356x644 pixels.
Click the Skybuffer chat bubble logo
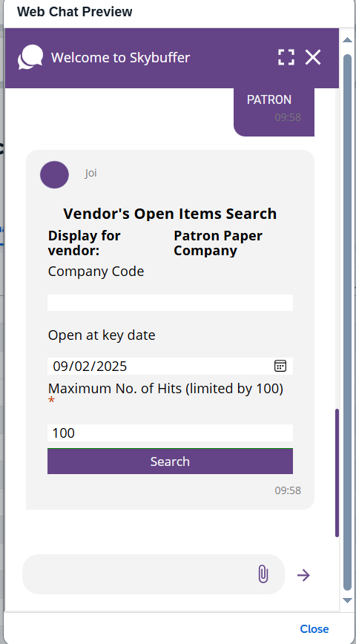[x=30, y=57]
